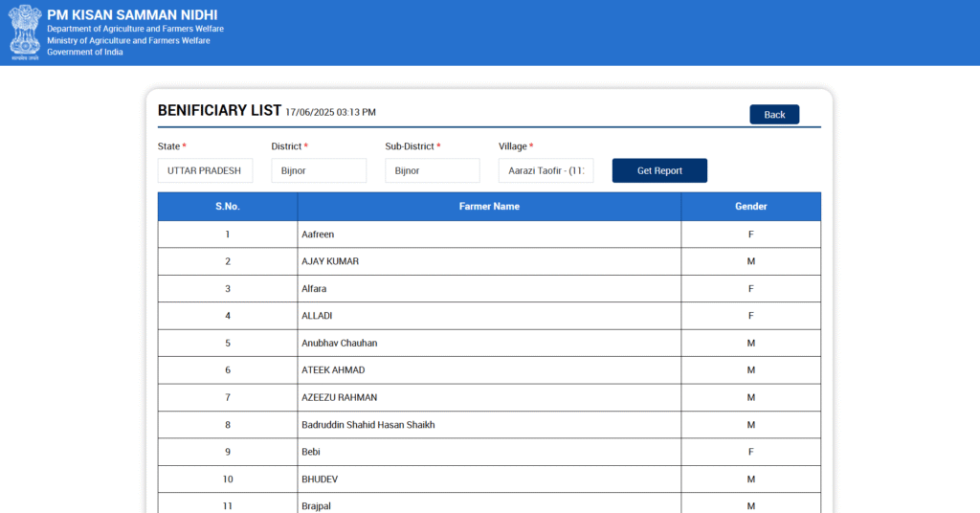The height and width of the screenshot is (513, 980).
Task: Click gender cell in AJAY KUMAR row
Action: click(750, 261)
